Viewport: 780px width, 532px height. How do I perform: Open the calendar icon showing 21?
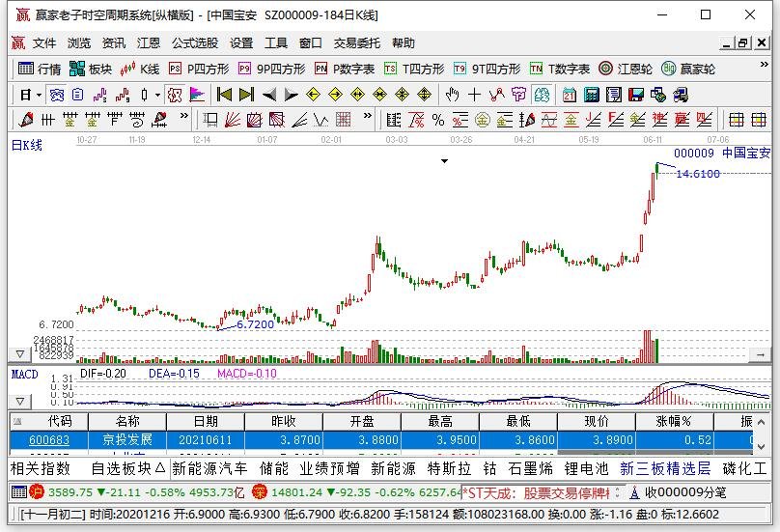click(570, 95)
